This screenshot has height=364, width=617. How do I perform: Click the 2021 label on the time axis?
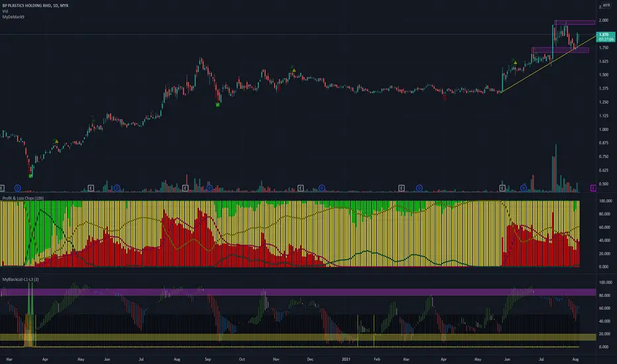[346, 359]
